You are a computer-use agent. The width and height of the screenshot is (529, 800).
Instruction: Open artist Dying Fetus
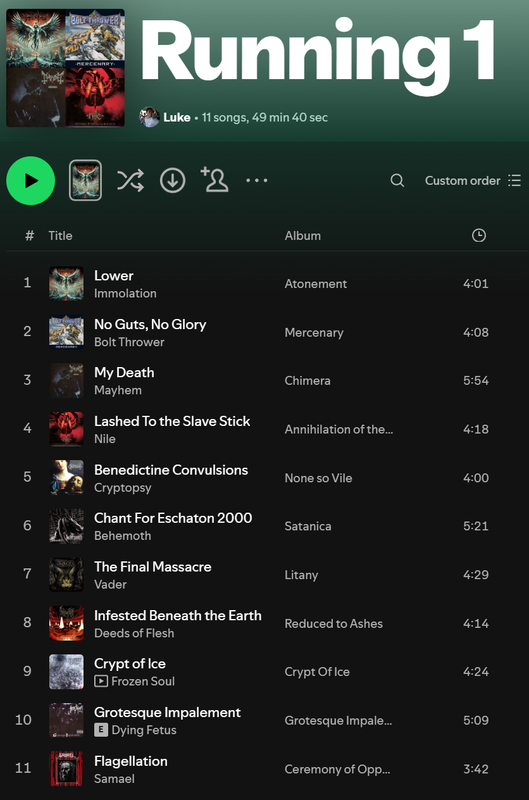coord(144,730)
